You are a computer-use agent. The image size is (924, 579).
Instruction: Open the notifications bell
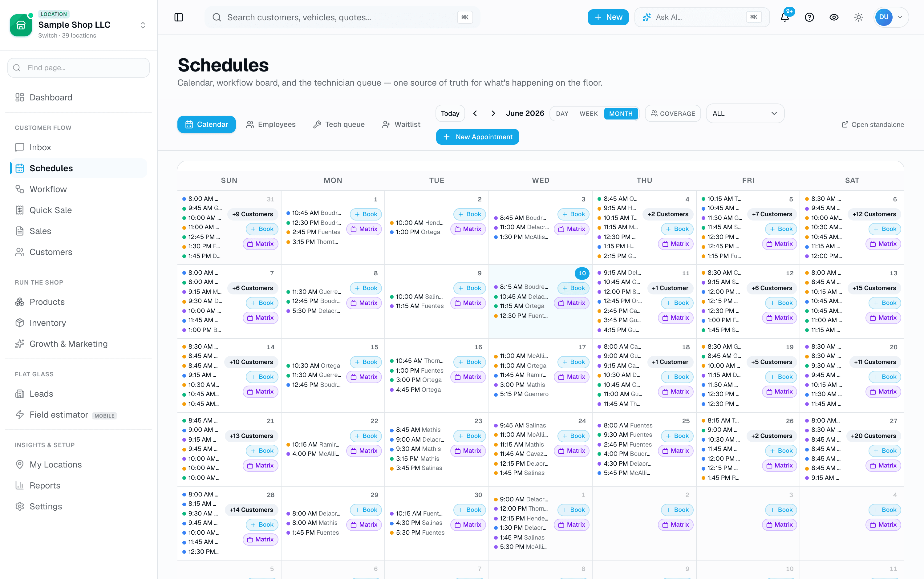click(784, 17)
